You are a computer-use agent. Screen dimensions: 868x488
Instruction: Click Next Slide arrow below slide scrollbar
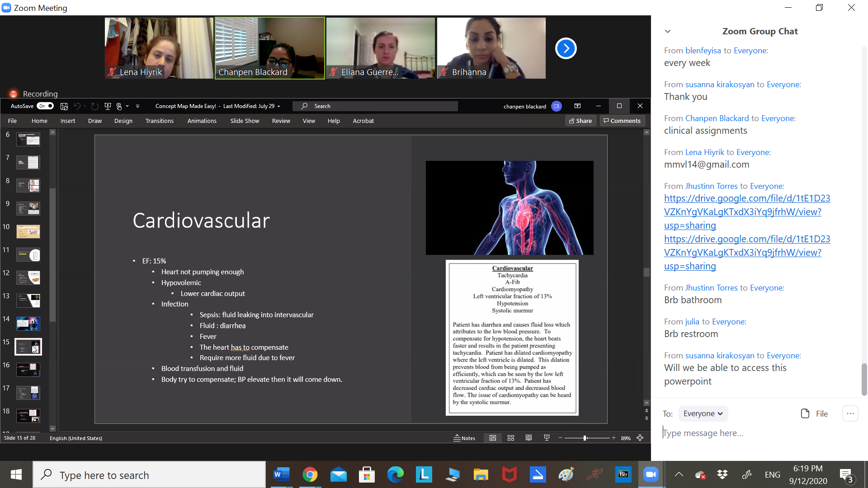[646, 419]
